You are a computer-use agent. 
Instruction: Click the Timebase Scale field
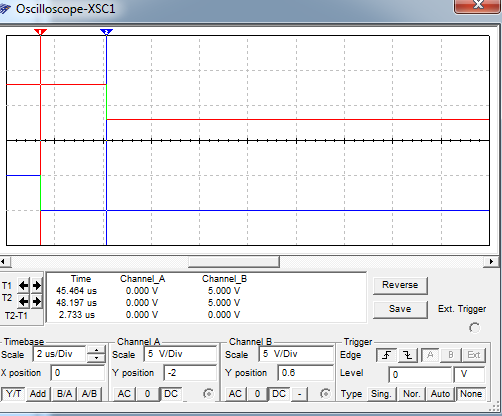click(x=59, y=354)
